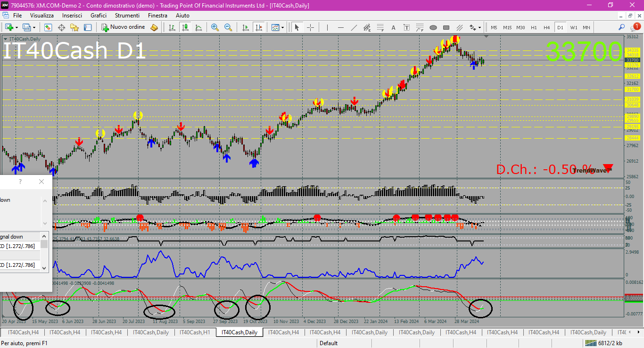Open the Inserisci menu
Viewport: 644px width, 348px height.
(x=72, y=15)
